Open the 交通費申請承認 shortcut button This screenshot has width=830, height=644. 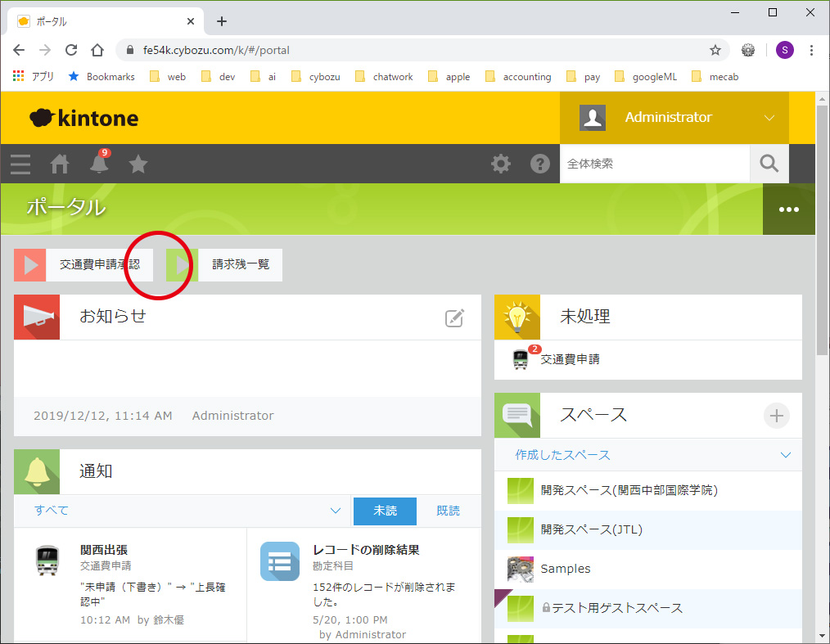tap(83, 265)
